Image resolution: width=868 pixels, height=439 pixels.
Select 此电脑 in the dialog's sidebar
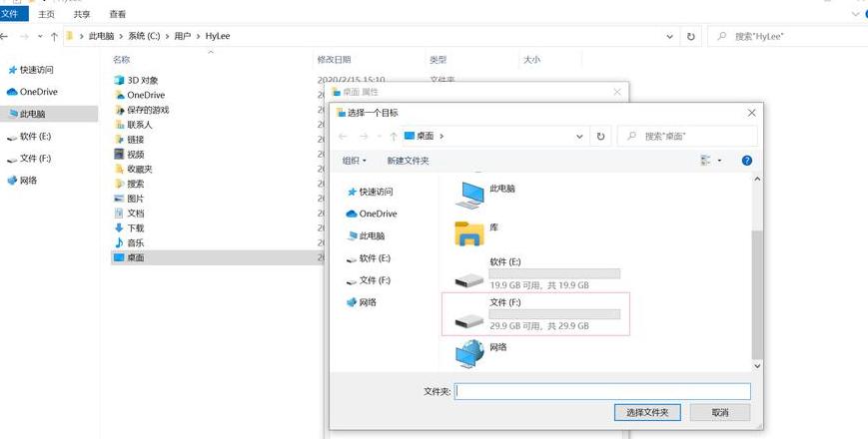[366, 236]
